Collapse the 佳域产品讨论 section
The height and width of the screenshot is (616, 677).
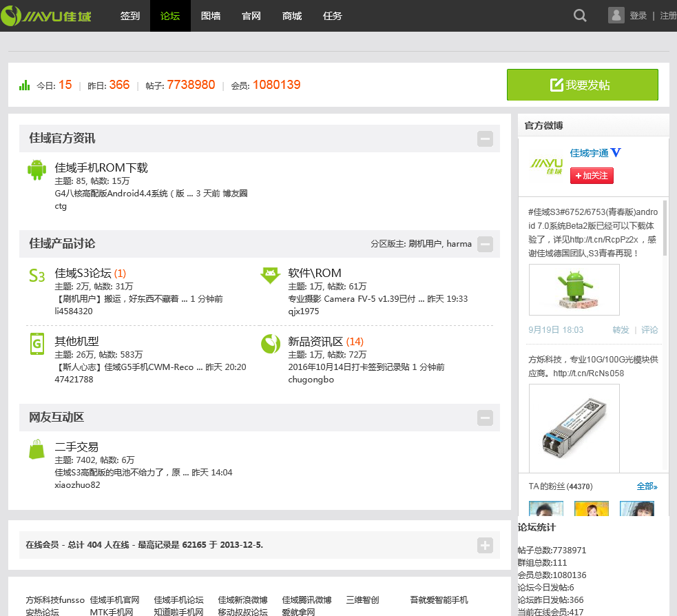485,244
